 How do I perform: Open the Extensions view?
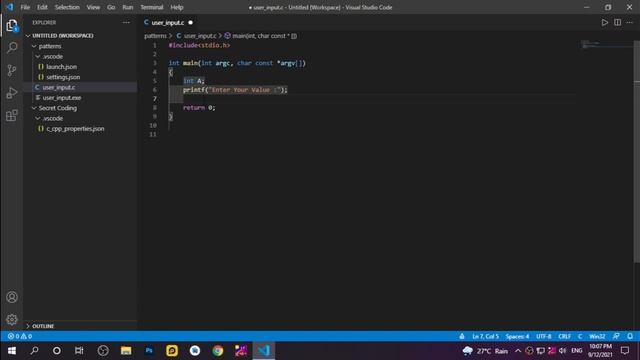pos(12,116)
